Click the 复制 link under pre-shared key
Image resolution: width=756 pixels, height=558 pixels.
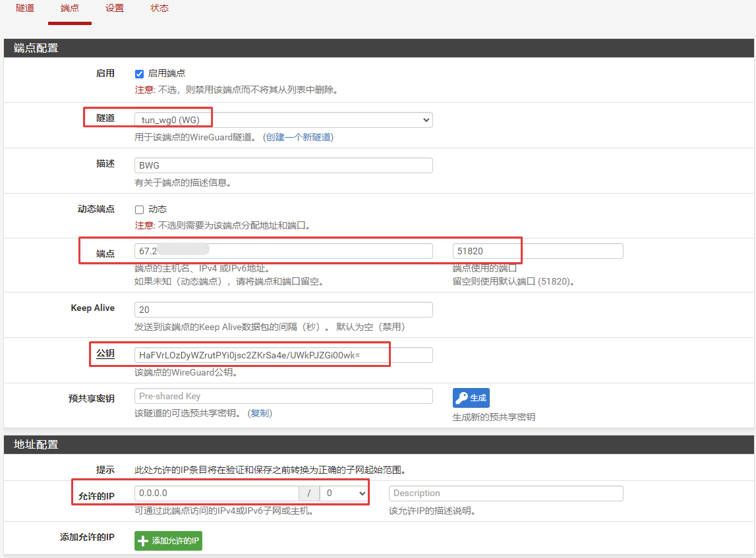[x=260, y=413]
